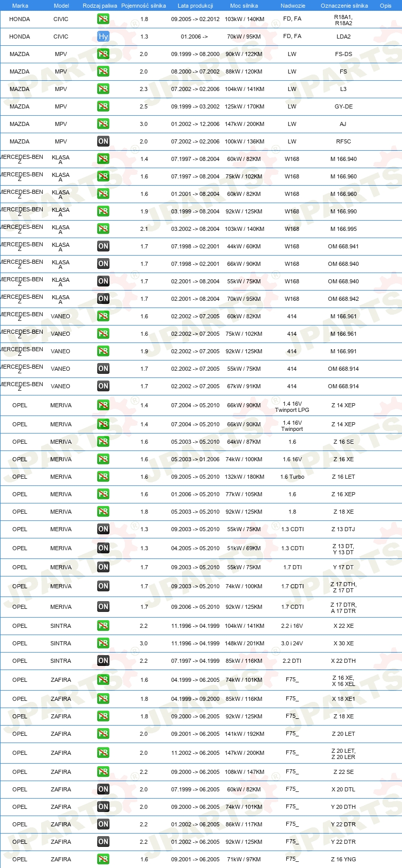Click the PB icon in the Meriva Z 16 SE row

pos(103,442)
